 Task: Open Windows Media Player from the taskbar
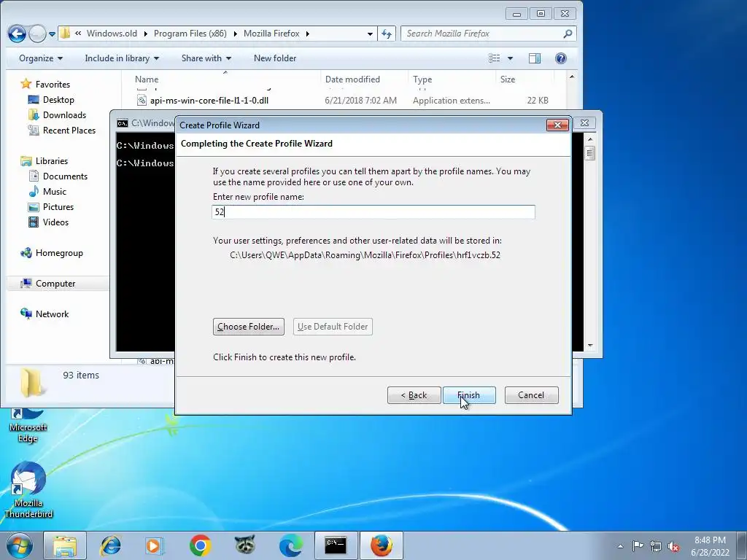click(x=155, y=545)
